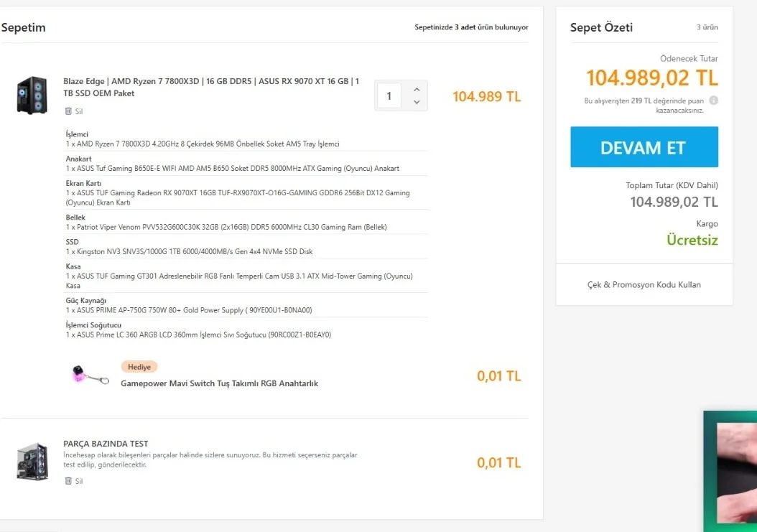Click the info icon beside earned points text
This screenshot has width=757, height=532.
(713, 101)
